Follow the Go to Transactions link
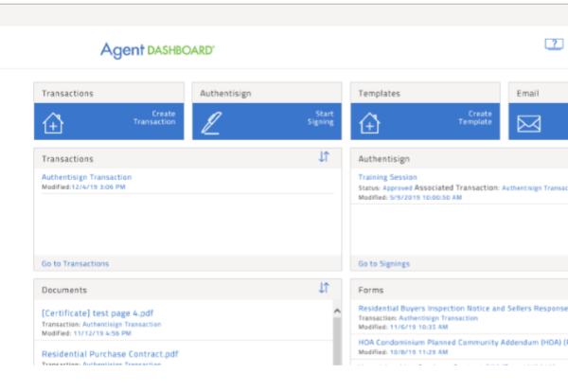The height and width of the screenshot is (392, 568). click(75, 264)
